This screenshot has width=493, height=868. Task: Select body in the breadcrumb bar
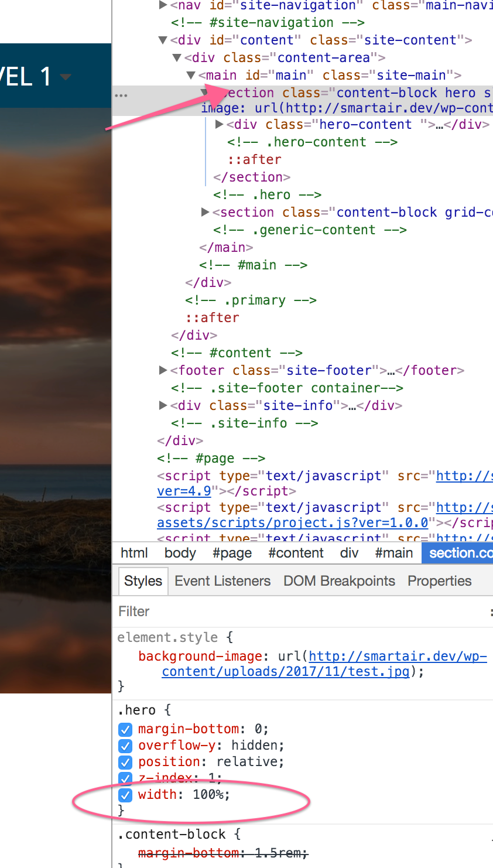pyautogui.click(x=180, y=552)
